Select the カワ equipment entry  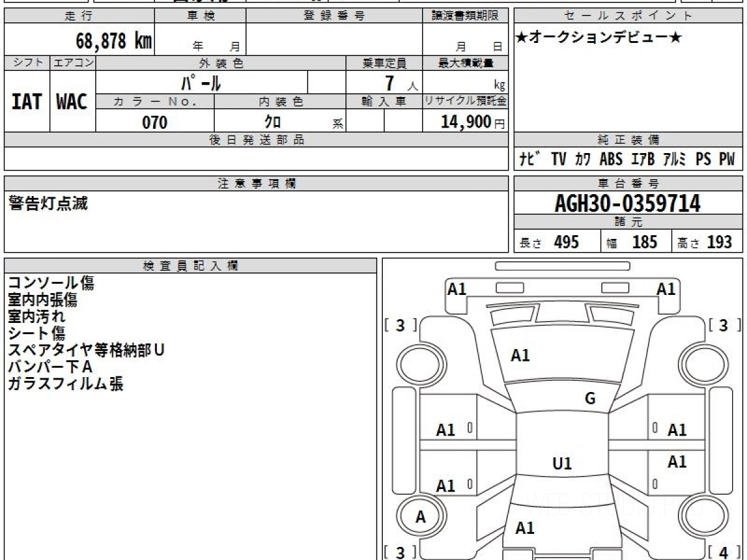coord(583,159)
